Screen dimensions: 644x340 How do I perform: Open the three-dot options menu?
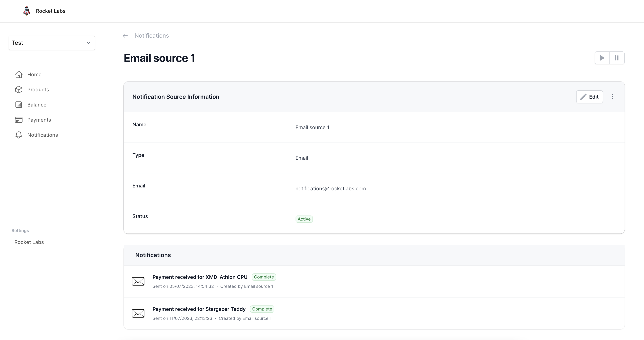pos(612,97)
